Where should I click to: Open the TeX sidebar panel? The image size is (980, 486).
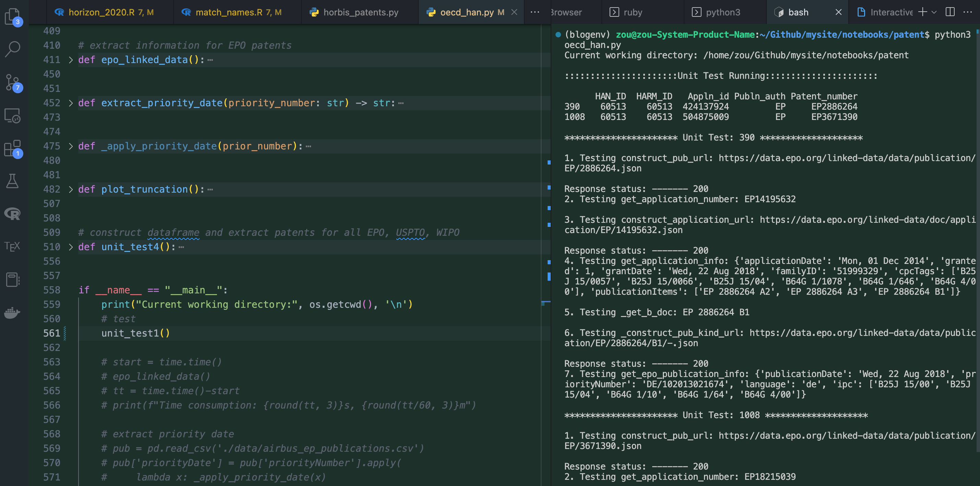click(x=13, y=246)
